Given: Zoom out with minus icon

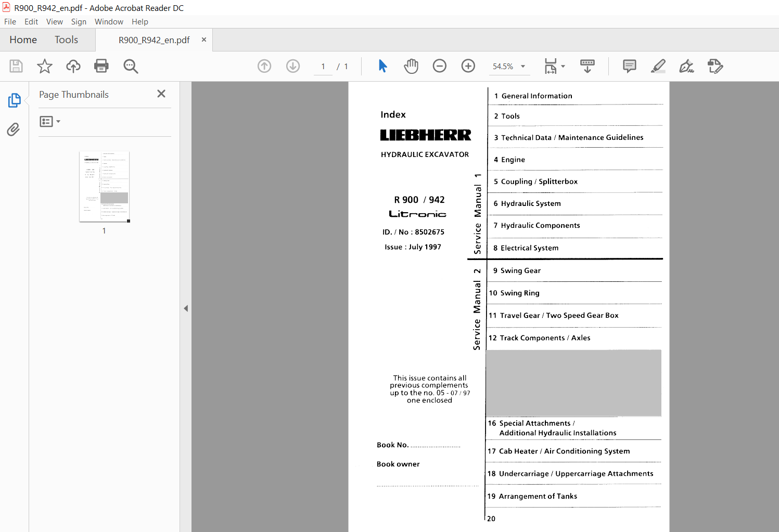Looking at the screenshot, I should tap(440, 66).
